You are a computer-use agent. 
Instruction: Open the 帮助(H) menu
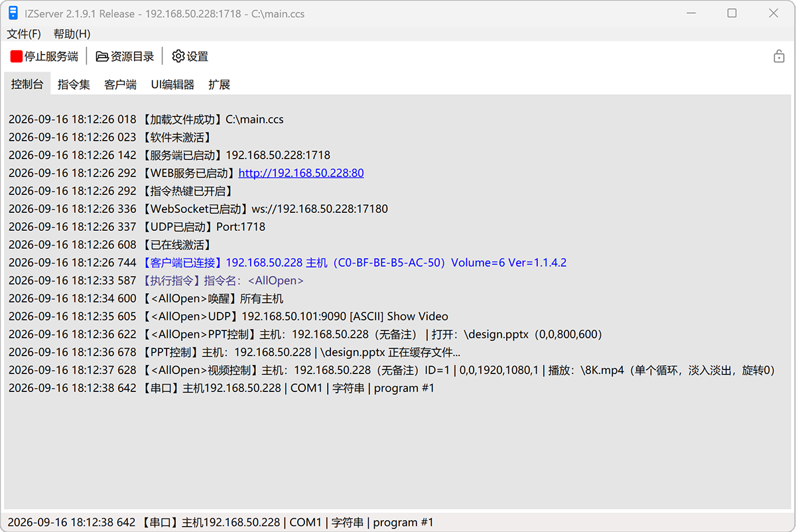72,34
